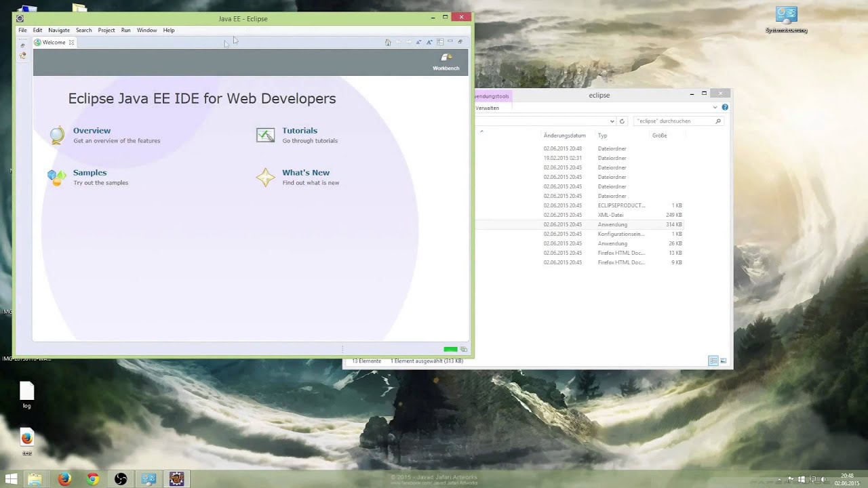Open the Outline icon in left trim
Image resolution: width=868 pixels, height=488 pixels.
point(22,56)
